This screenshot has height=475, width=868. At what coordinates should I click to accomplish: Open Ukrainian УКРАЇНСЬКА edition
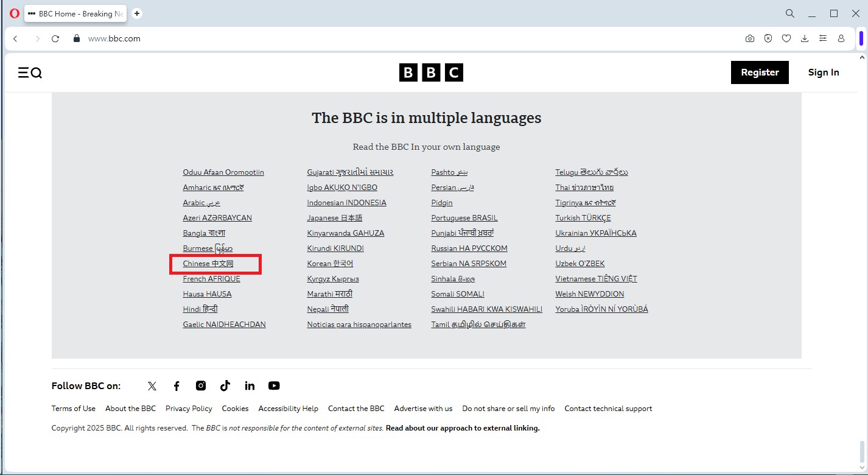click(596, 233)
